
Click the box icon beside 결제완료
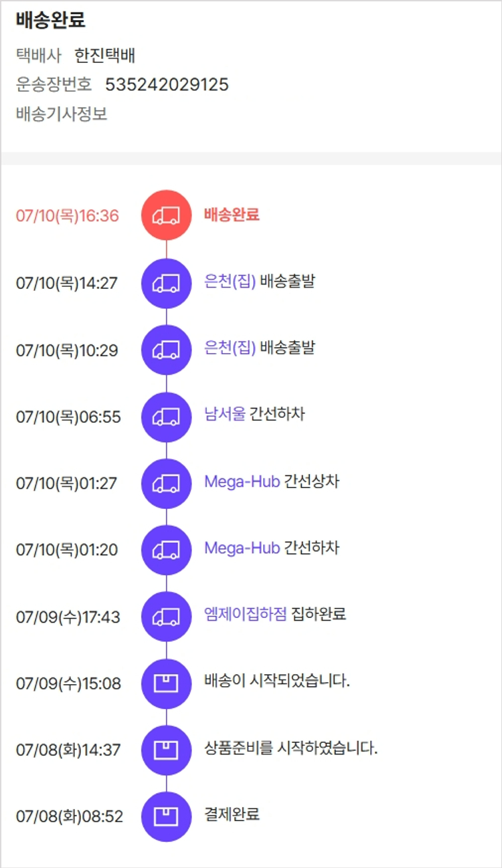(x=166, y=816)
